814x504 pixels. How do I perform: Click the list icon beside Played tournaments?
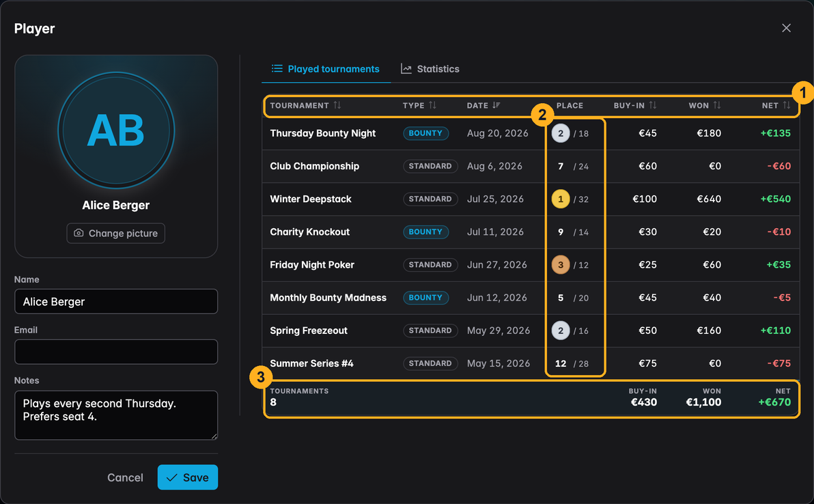click(277, 68)
